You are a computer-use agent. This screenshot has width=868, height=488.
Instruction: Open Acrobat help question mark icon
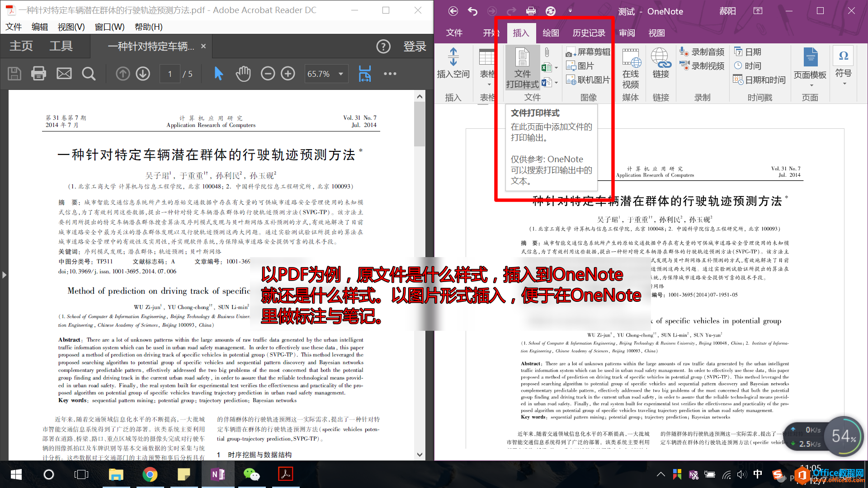[x=383, y=46]
